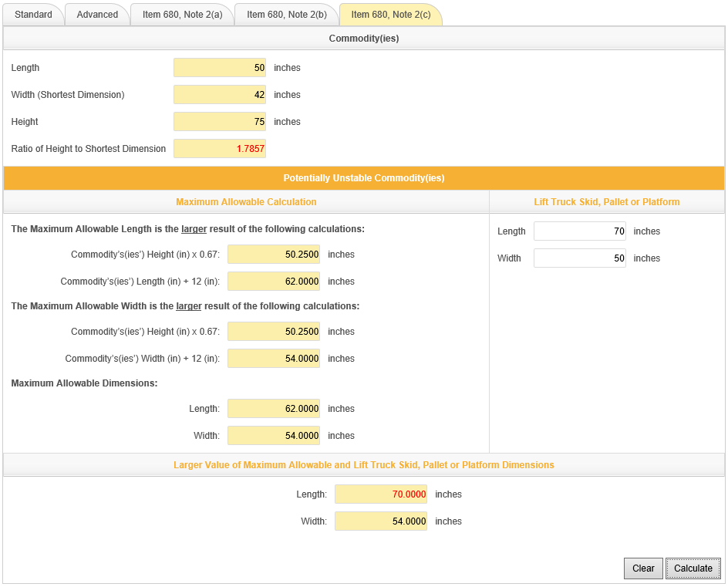Click the first Height x 0.67 result under Maximum Allowable Length
The height and width of the screenshot is (587, 728).
274,255
